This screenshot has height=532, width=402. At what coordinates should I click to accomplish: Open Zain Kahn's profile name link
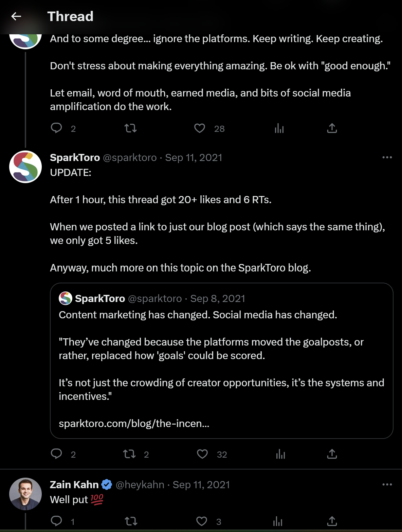tap(74, 484)
